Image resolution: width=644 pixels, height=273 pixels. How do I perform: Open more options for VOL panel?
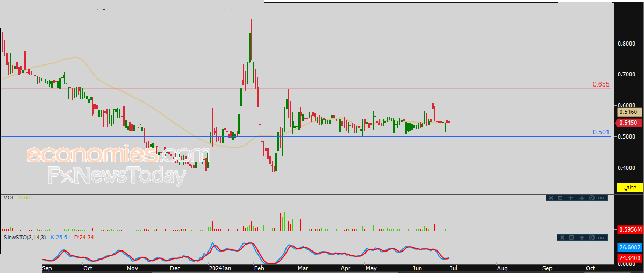pos(601,198)
